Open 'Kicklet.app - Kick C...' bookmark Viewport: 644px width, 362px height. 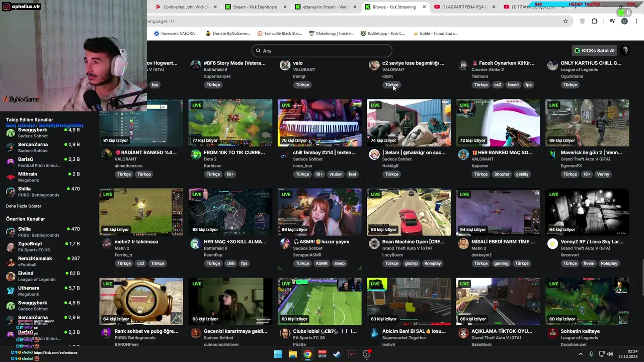point(383,34)
